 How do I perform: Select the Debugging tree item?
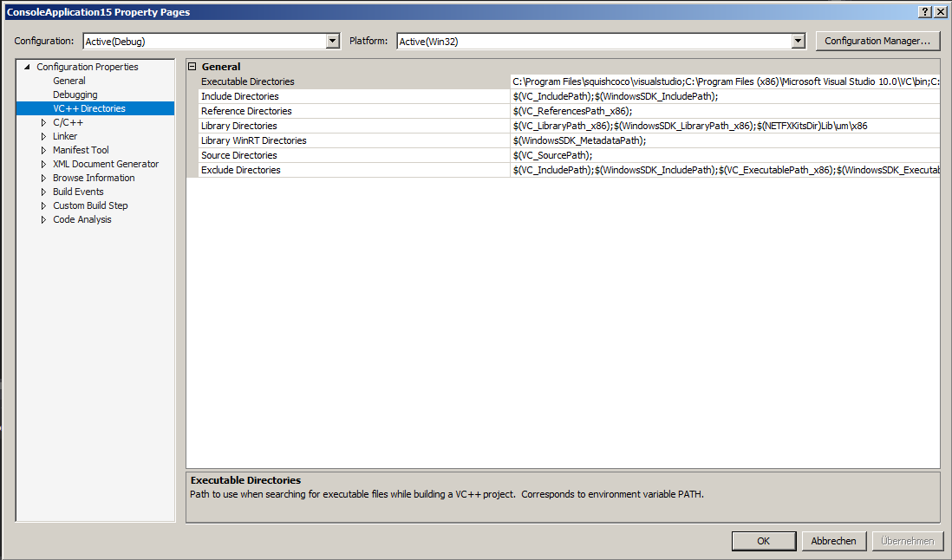75,94
